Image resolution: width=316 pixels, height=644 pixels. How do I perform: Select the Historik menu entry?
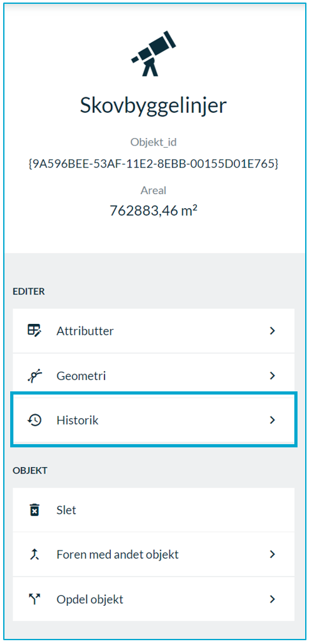tap(154, 420)
